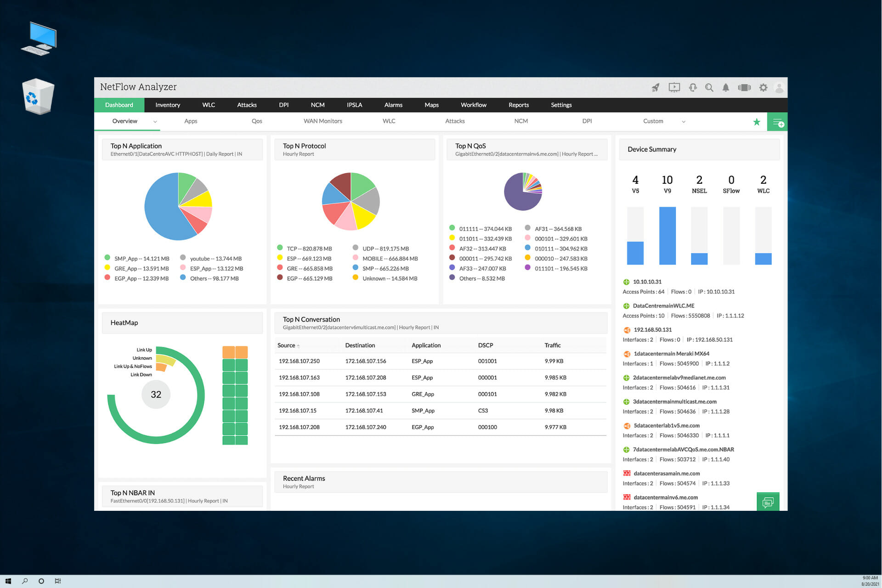The width and height of the screenshot is (882, 588).
Task: Open the Alarms tab
Action: point(393,105)
